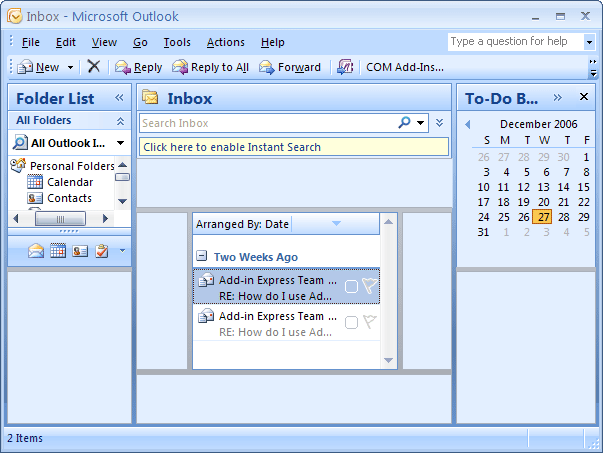Click the December 2006 month header
Image resolution: width=603 pixels, height=453 pixels.
pyautogui.click(x=538, y=124)
